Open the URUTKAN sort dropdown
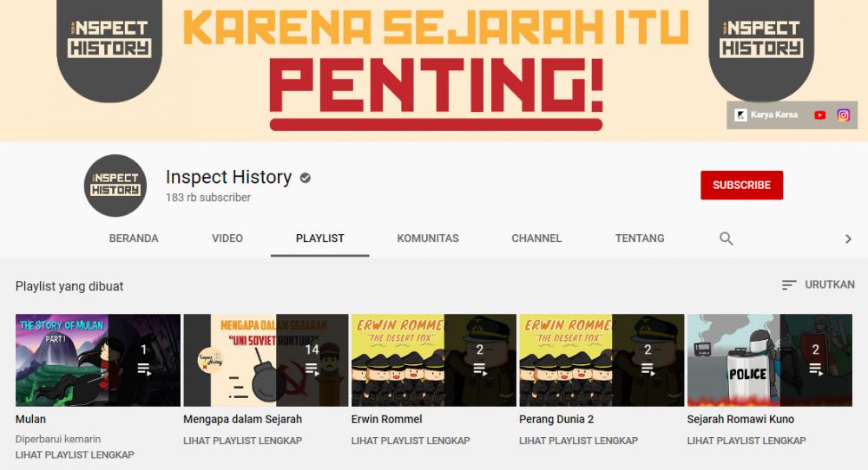 click(819, 284)
